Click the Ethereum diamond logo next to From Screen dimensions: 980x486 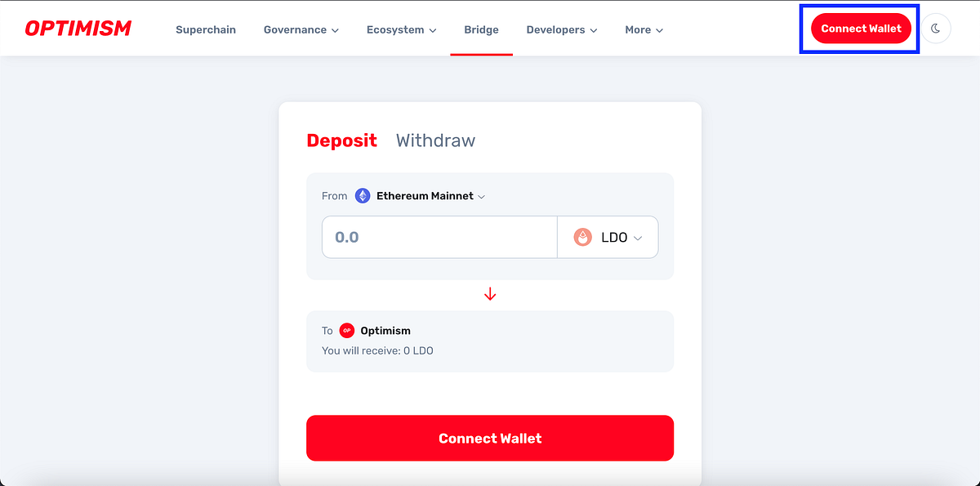pyautogui.click(x=362, y=195)
